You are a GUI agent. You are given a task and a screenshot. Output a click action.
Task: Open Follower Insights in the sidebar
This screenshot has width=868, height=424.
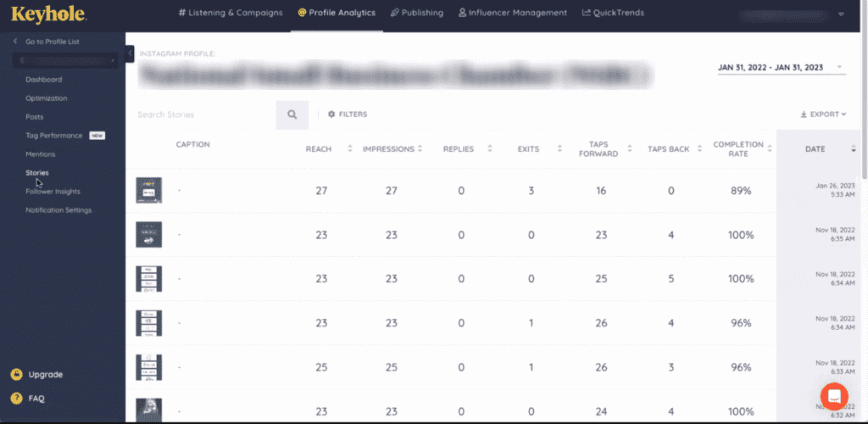[x=53, y=192]
